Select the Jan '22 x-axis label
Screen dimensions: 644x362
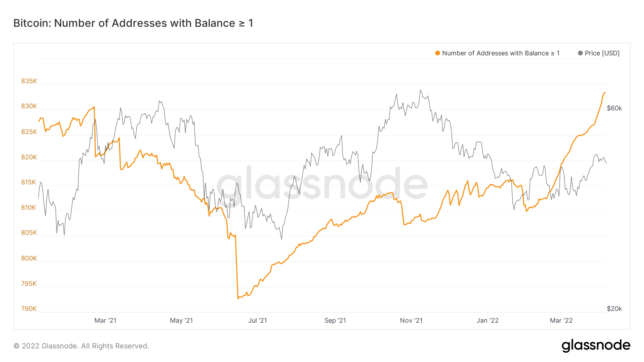pos(487,321)
